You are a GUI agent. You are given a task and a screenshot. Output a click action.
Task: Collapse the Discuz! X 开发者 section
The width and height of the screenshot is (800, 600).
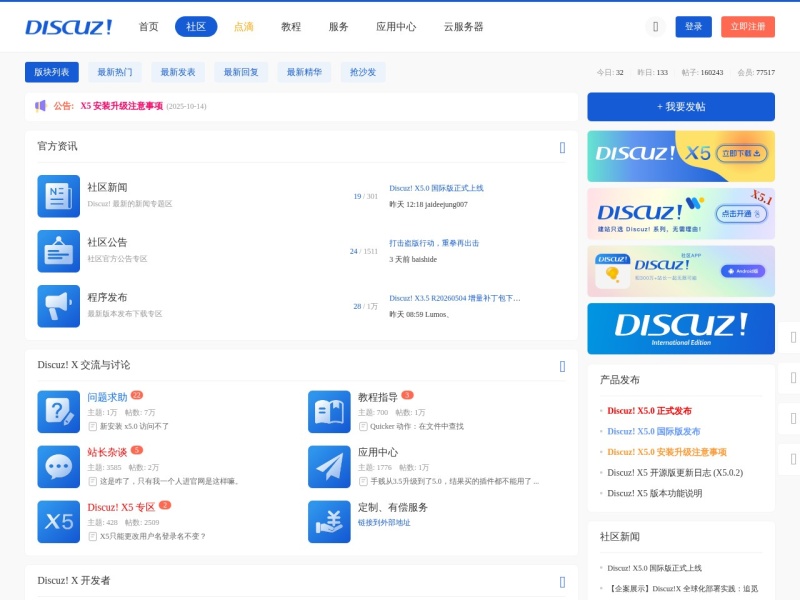click(562, 582)
